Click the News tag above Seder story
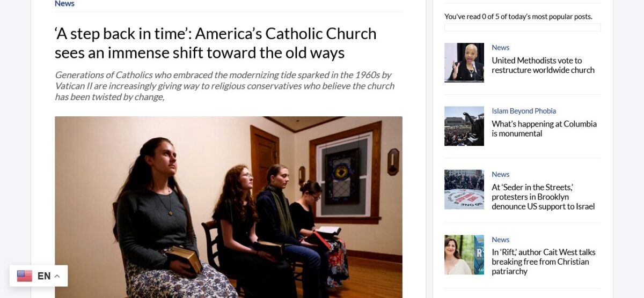 [501, 174]
